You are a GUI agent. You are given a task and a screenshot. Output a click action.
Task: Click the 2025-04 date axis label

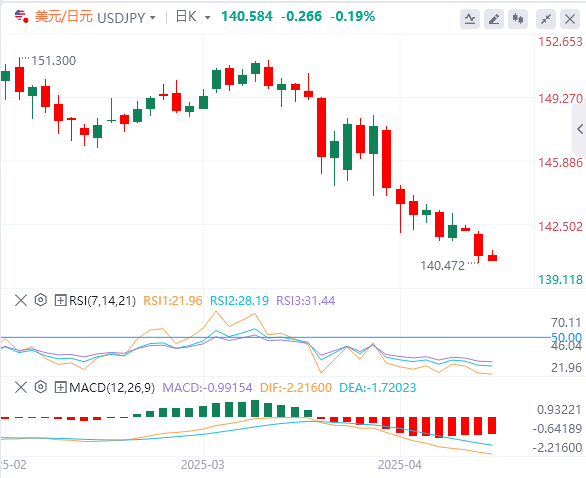tap(400, 465)
